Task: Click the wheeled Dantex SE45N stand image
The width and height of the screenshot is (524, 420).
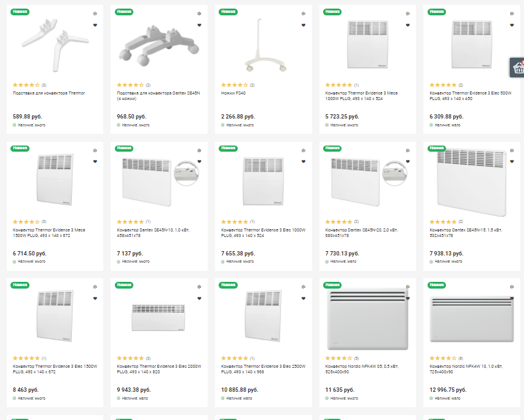Action: pos(159,45)
